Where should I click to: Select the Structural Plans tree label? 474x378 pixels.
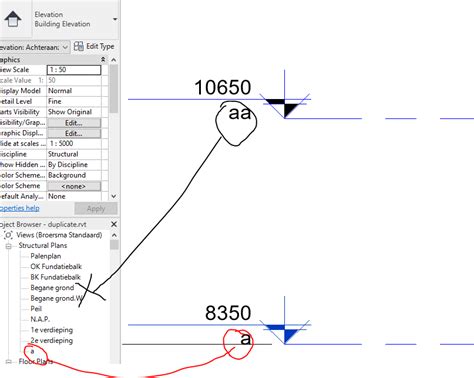tap(43, 246)
